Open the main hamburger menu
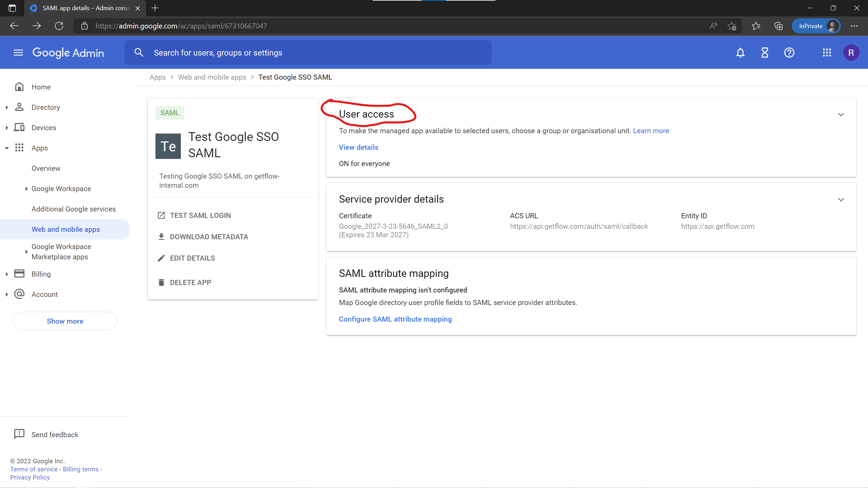This screenshot has height=488, width=868. click(18, 53)
